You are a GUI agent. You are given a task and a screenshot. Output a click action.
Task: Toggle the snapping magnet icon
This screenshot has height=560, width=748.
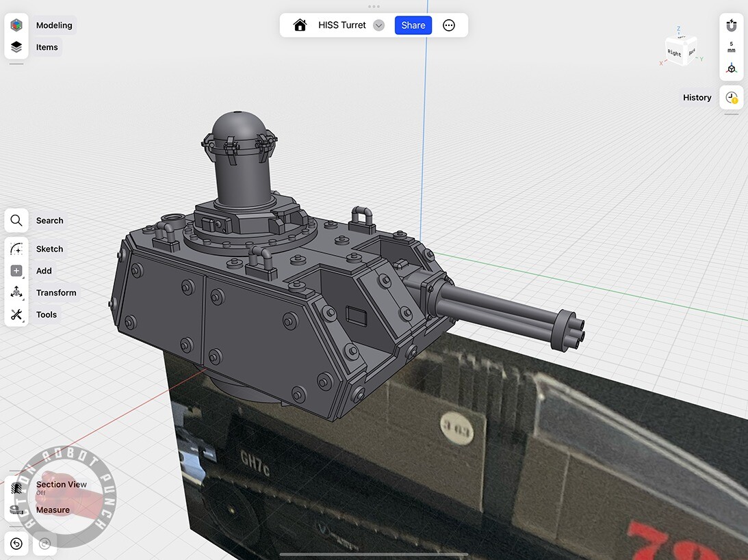coord(732,25)
